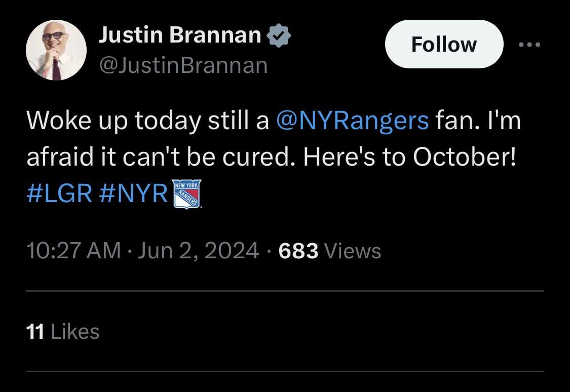Open the three-dot more options menu

coord(530,45)
